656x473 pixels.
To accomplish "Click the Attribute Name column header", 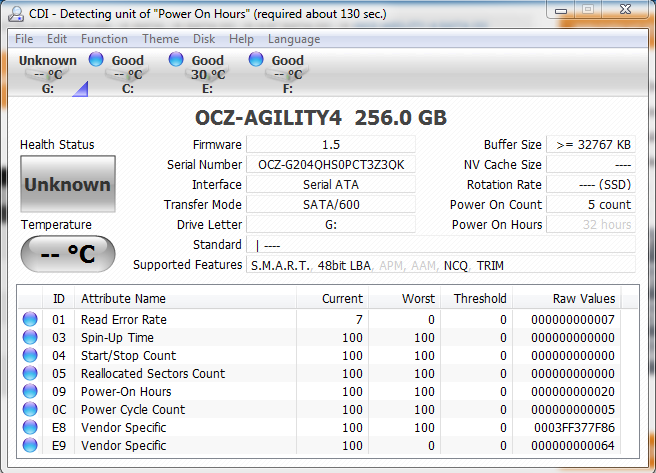I will point(123,298).
